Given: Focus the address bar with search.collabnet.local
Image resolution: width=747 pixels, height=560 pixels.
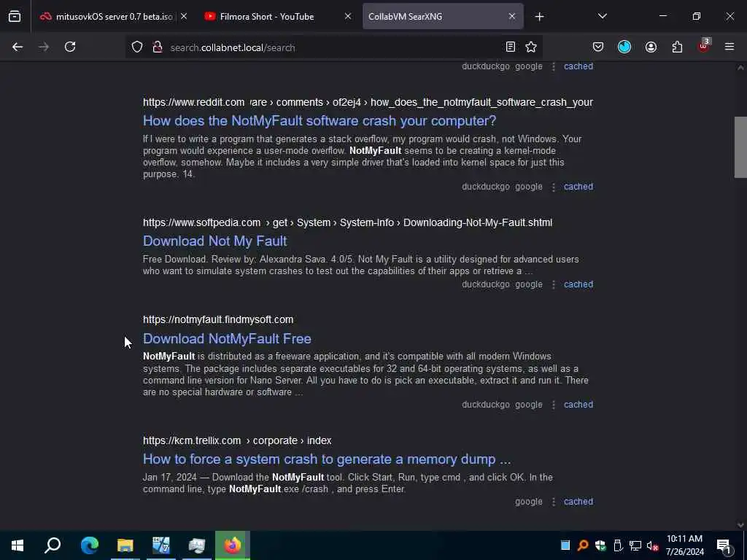Looking at the screenshot, I should click(x=333, y=47).
